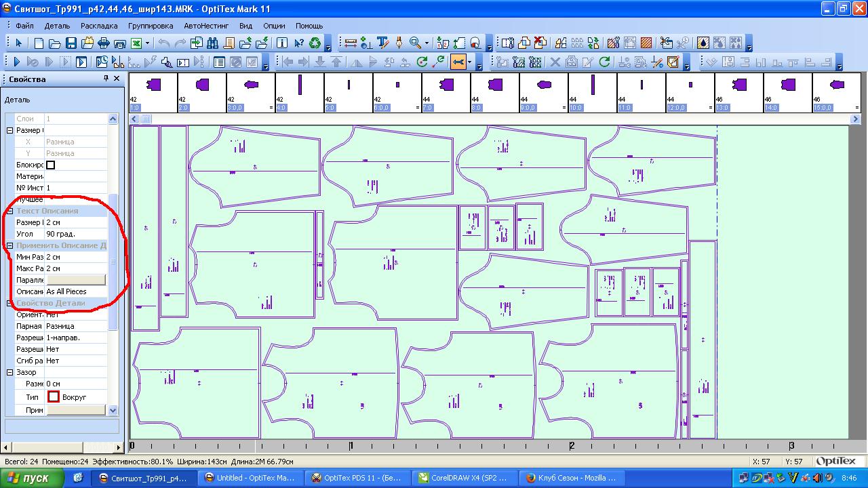
Task: Click the note with pencil icon
Action: point(673,62)
